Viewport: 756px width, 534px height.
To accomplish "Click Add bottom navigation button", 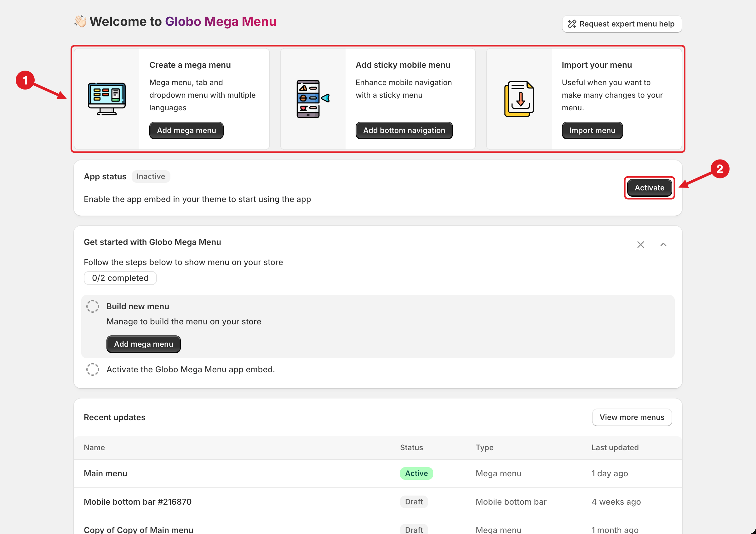I will 404,131.
